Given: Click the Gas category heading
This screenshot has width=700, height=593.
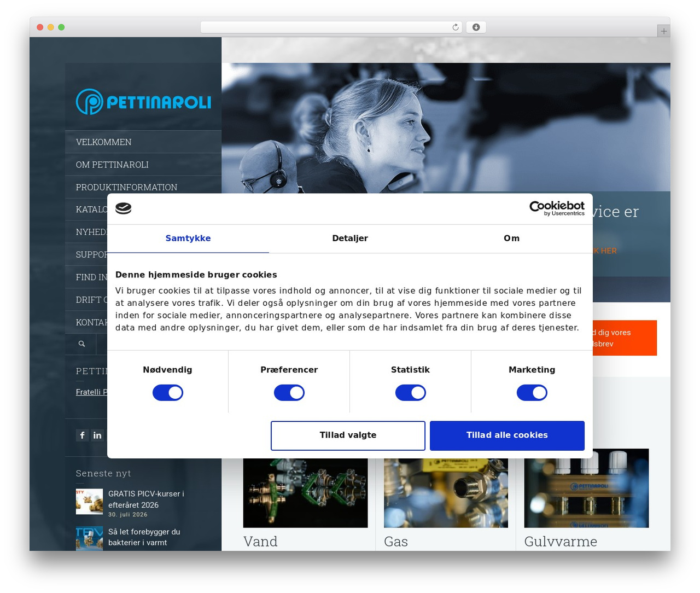Looking at the screenshot, I should 396,542.
